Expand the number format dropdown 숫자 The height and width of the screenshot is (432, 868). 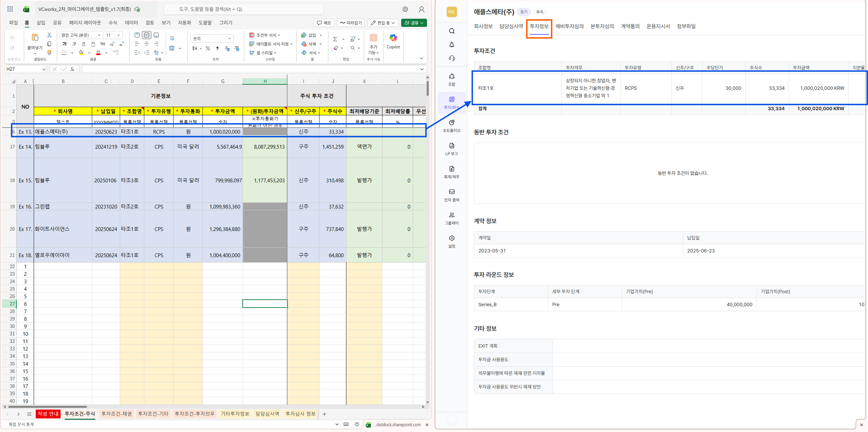click(229, 39)
